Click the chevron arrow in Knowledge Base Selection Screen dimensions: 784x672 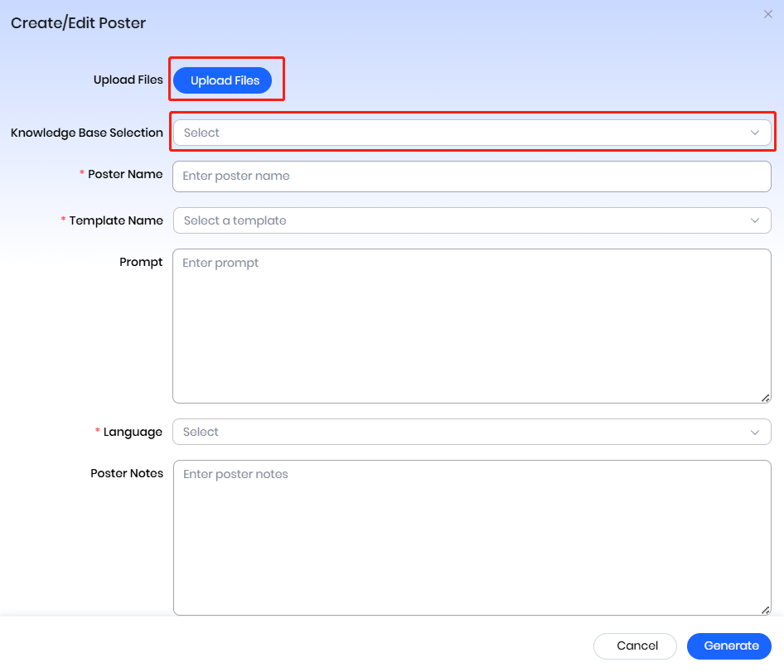pyautogui.click(x=754, y=133)
